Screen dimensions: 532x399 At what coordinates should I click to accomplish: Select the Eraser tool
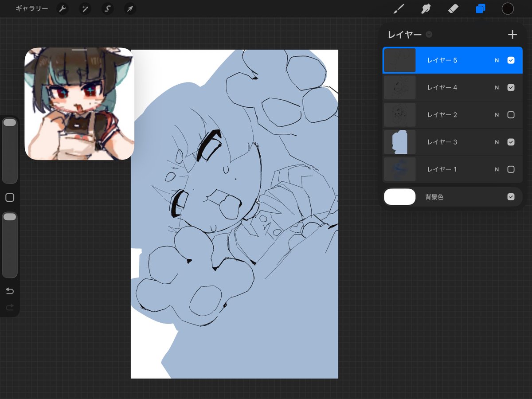[453, 8]
